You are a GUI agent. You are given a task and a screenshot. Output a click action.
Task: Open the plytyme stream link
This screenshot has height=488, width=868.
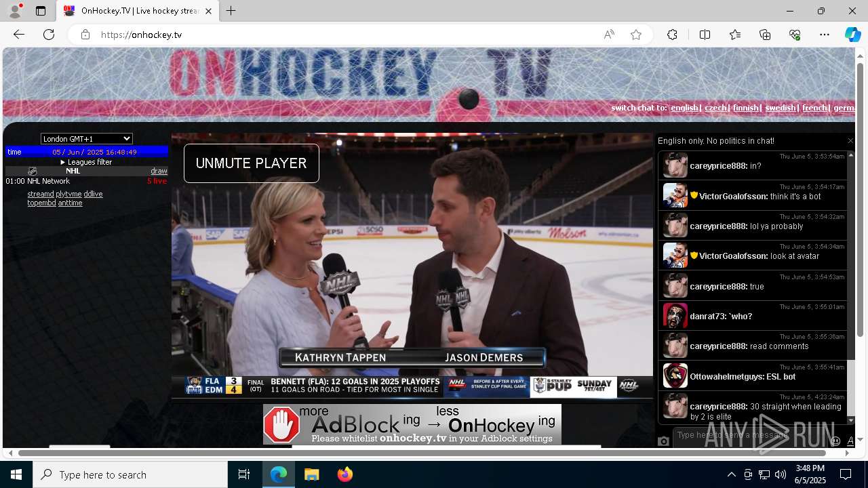tap(68, 194)
